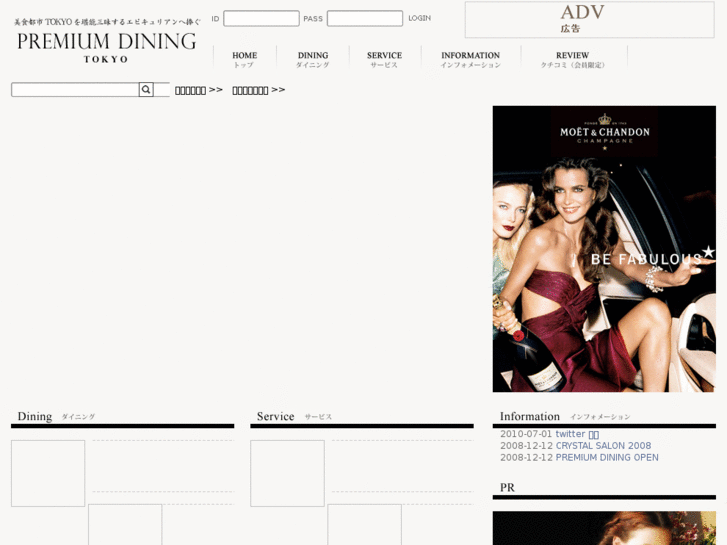This screenshot has height=545, width=727.
Task: Click the LOGIN button
Action: point(420,18)
